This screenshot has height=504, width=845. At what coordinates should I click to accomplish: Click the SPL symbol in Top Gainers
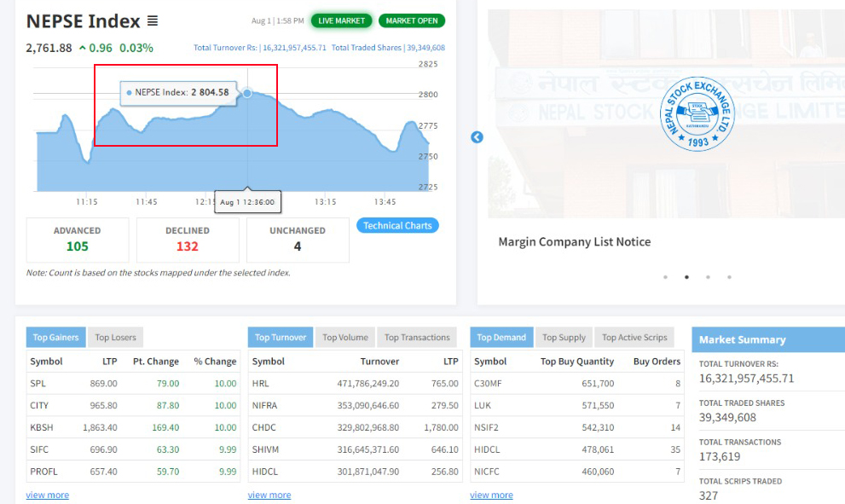click(x=38, y=384)
